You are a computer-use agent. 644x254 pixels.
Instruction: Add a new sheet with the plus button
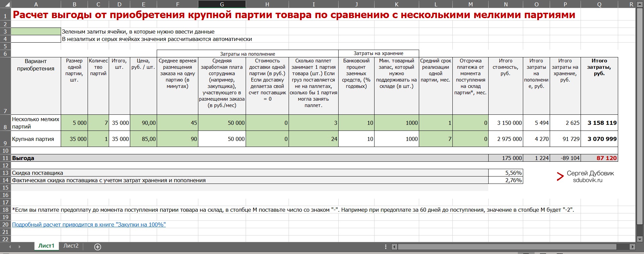[98, 247]
